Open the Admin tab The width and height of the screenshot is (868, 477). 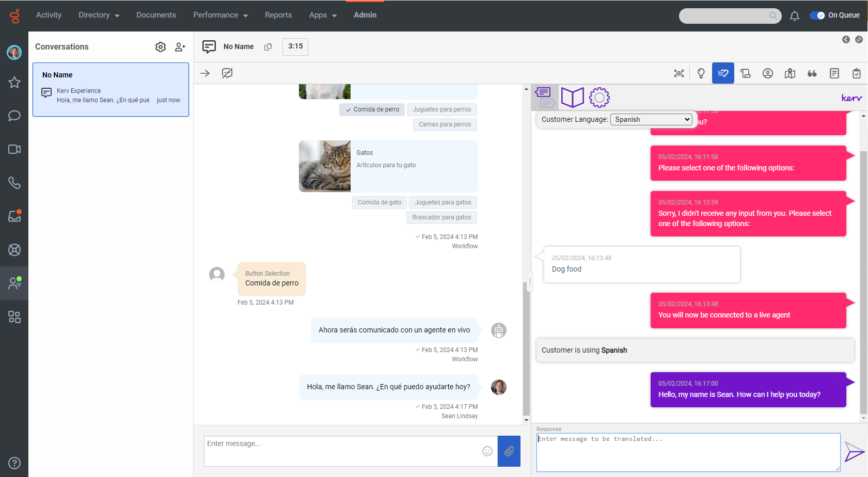pyautogui.click(x=365, y=15)
